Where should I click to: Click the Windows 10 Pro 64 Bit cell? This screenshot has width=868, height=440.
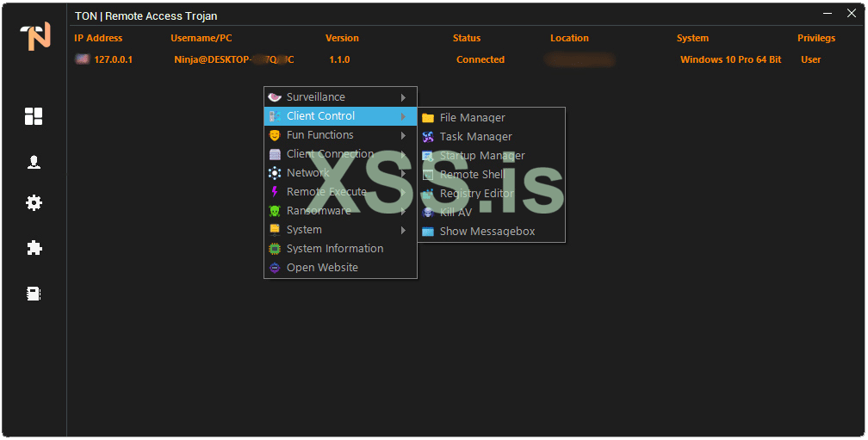pos(731,59)
